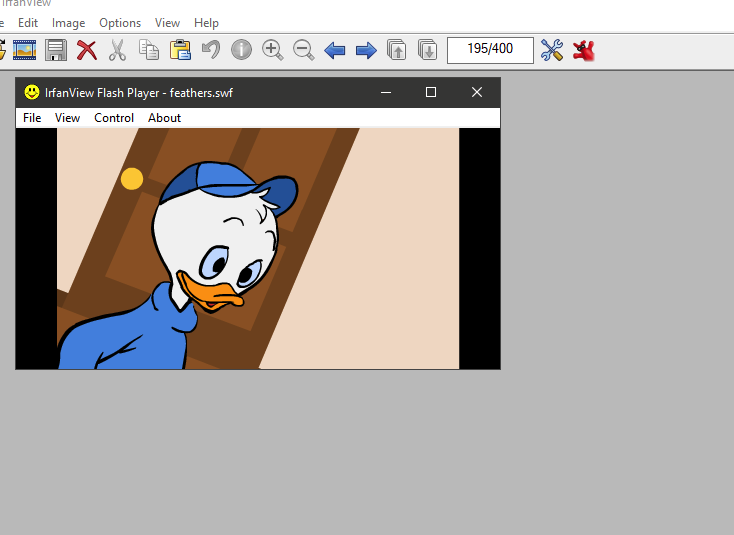The height and width of the screenshot is (535, 734).
Task: Open the slideshow filmstrip icon
Action: pos(25,50)
